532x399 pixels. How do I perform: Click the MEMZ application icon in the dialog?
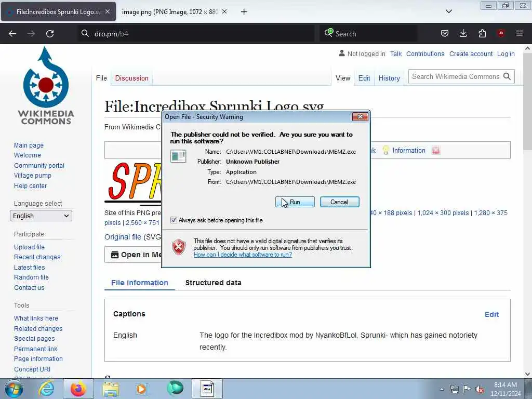[178, 156]
